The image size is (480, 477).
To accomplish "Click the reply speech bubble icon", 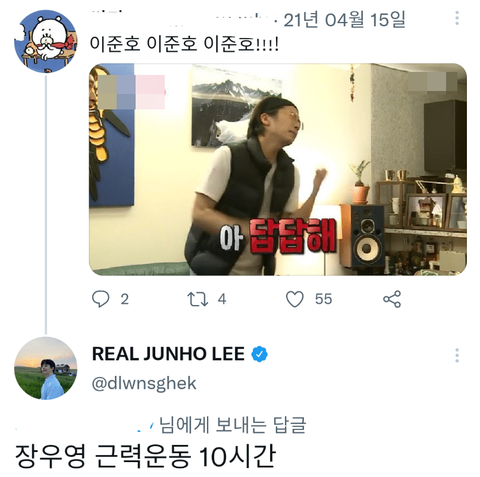I will (100, 299).
